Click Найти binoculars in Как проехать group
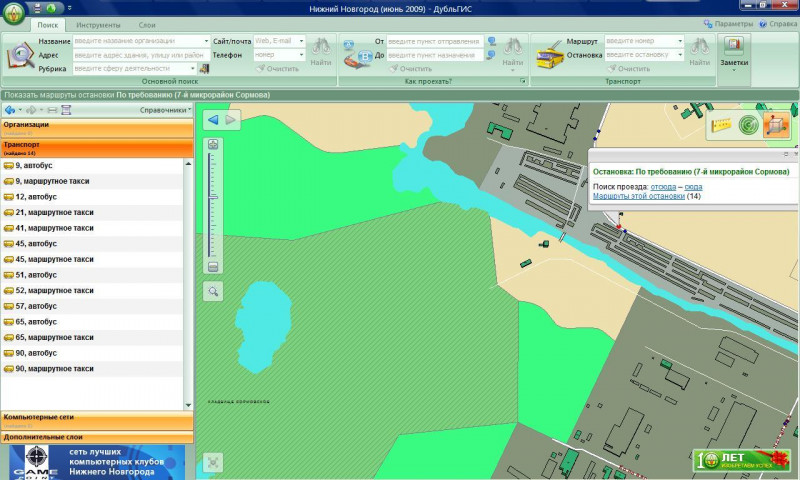This screenshot has height=480, width=800. [513, 52]
